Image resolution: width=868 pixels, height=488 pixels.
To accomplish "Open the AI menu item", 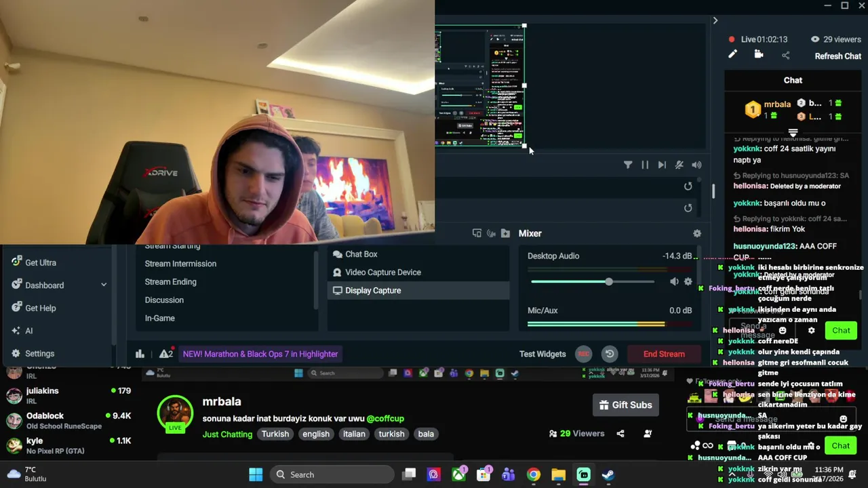I will tap(28, 331).
